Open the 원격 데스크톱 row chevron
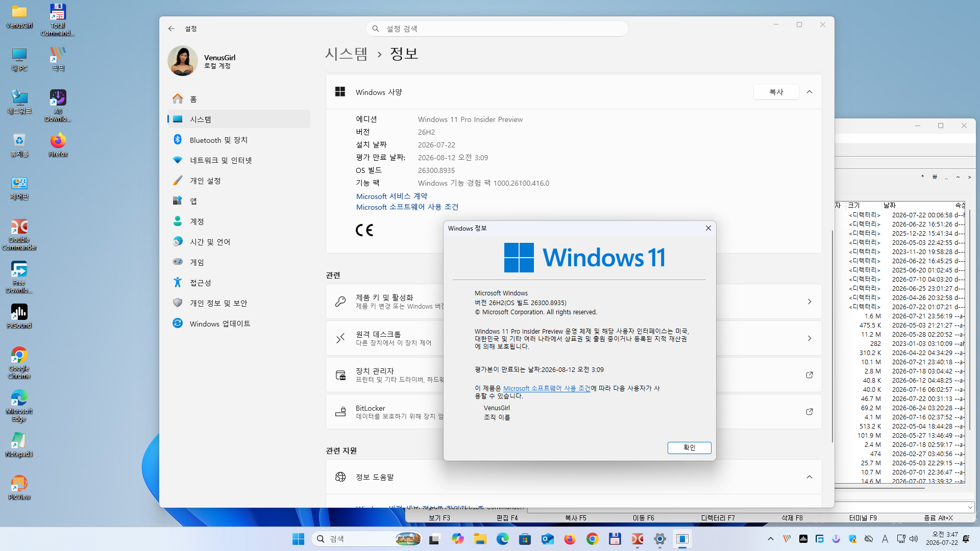980x551 pixels. 810,338
